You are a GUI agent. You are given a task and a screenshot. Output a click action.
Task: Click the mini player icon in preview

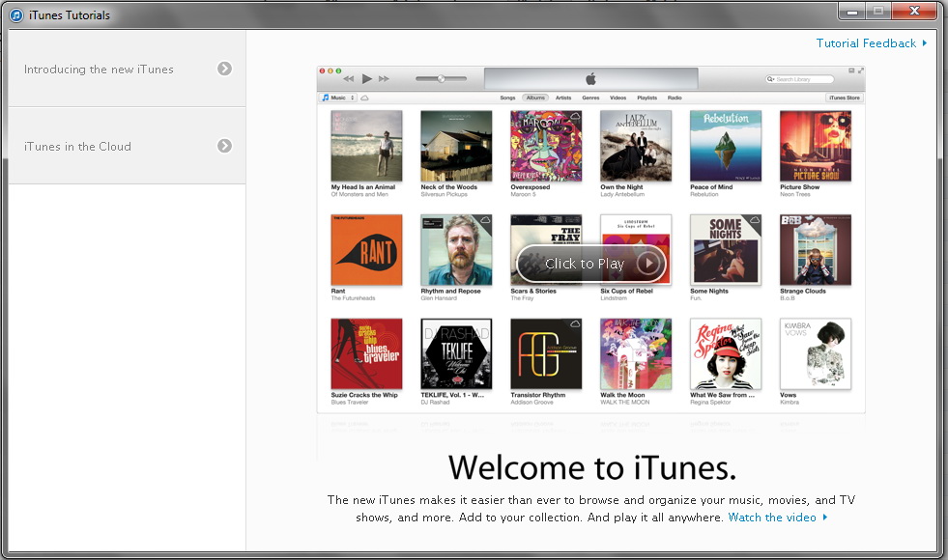click(x=851, y=70)
